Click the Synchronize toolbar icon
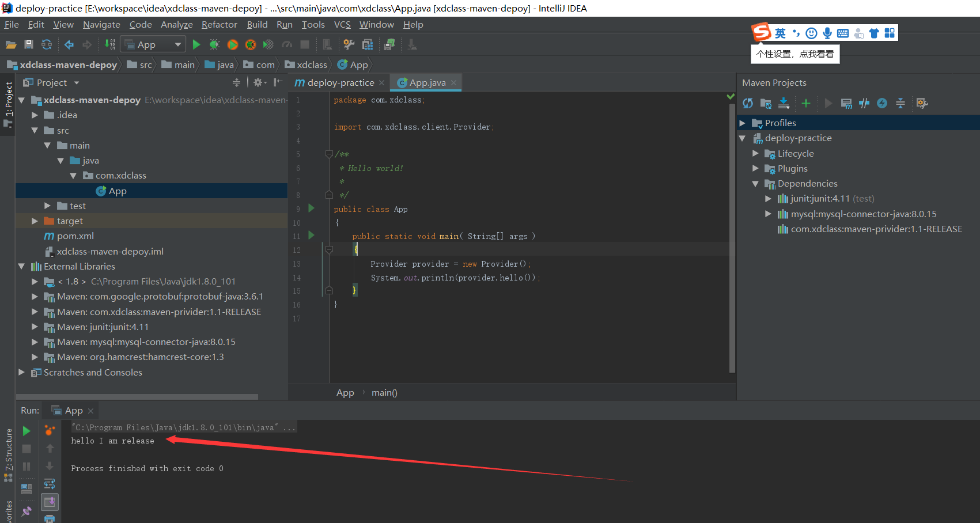 47,44
